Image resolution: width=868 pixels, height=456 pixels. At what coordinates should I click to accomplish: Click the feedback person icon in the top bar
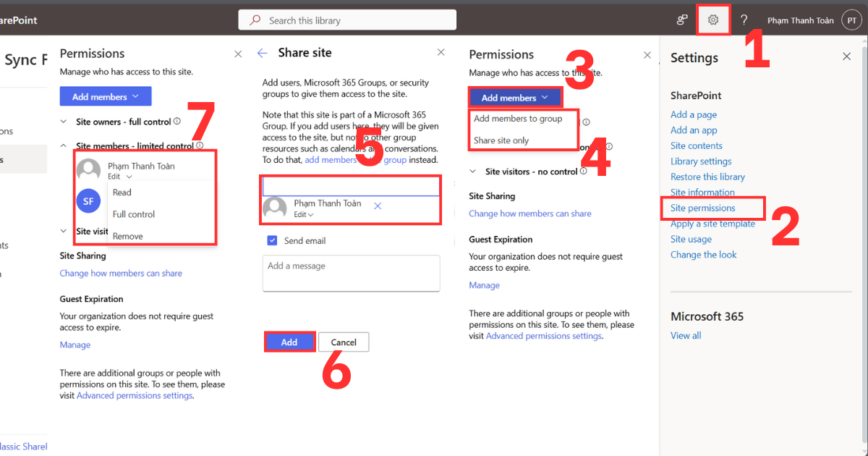[681, 20]
